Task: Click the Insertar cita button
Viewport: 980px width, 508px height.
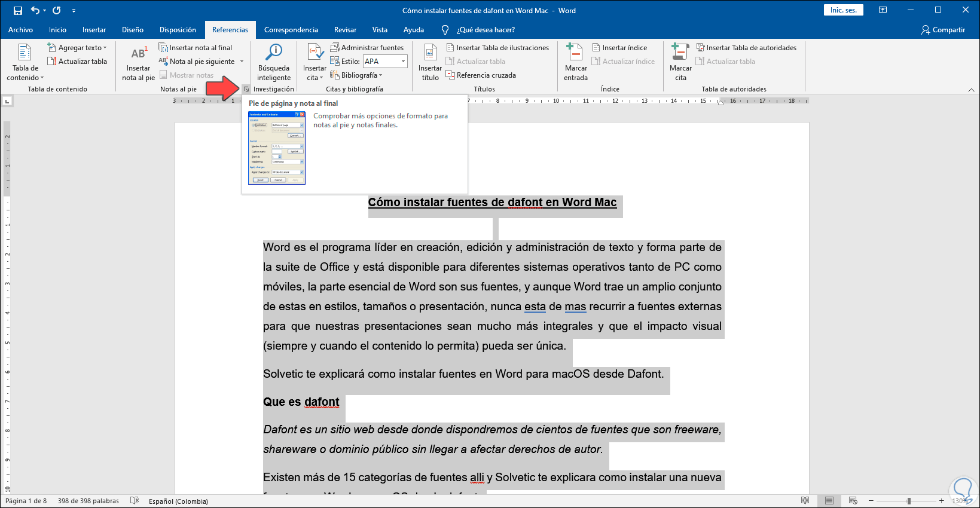Action: point(315,62)
